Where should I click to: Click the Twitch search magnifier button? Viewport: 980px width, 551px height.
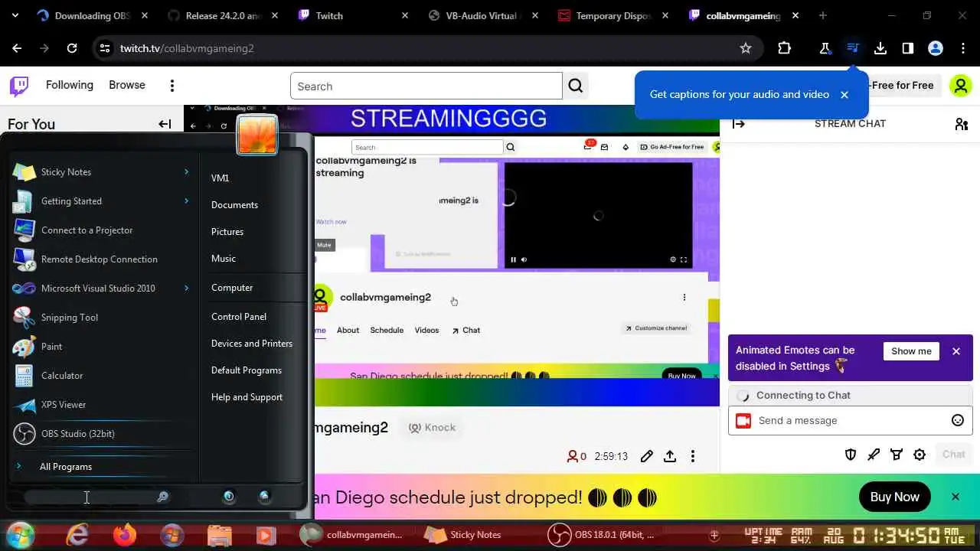pos(576,86)
